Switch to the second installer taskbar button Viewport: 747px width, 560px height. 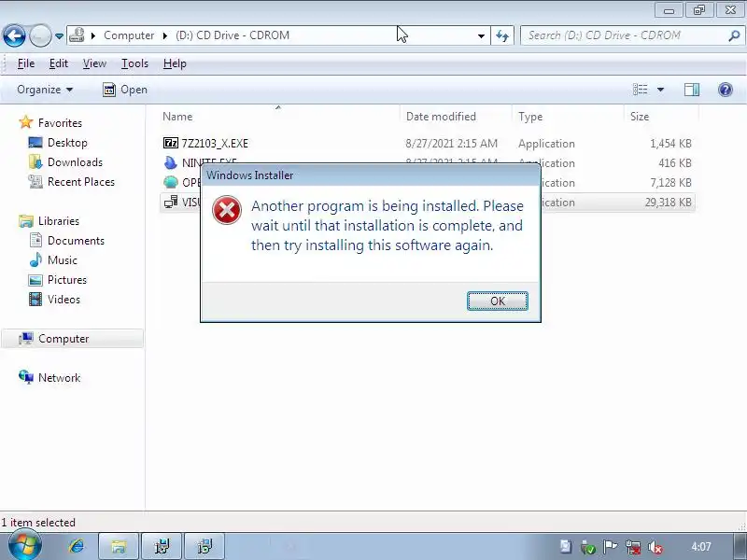204,546
